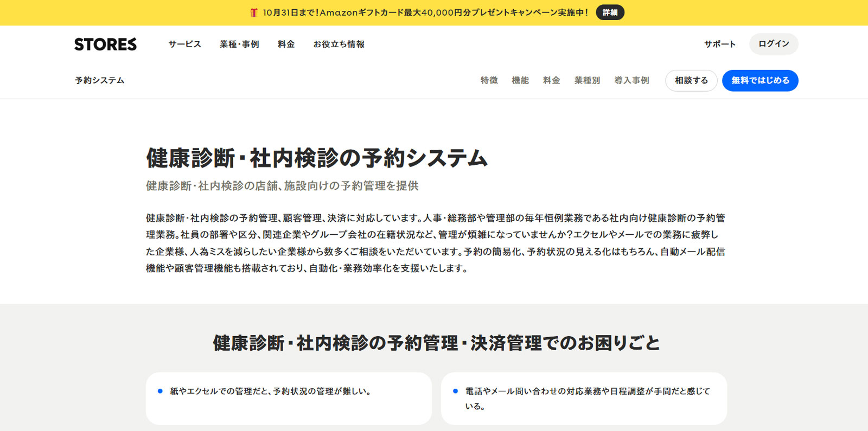Viewport: 868px width, 431px height.
Task: Open the サービス menu
Action: [x=184, y=44]
